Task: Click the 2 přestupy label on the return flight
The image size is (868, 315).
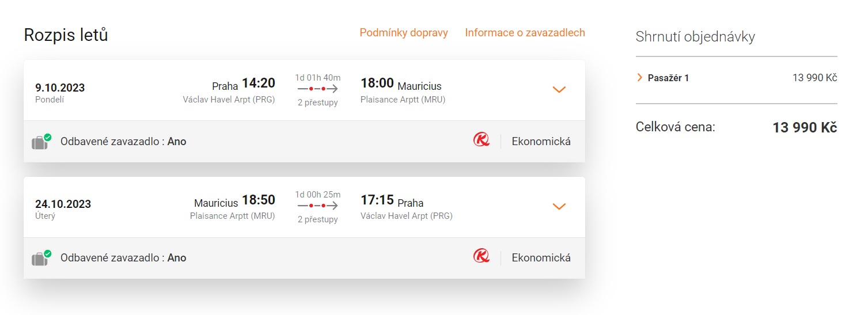Action: click(317, 219)
